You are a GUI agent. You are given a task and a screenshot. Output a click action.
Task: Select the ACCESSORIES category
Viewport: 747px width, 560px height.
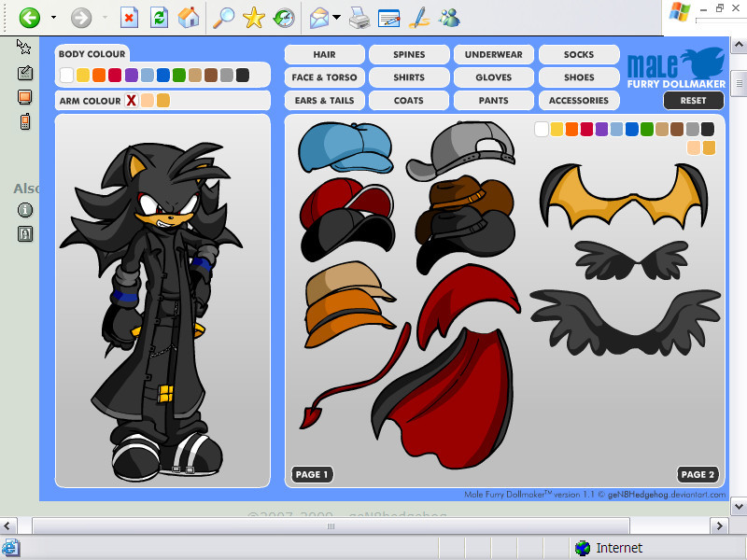pyautogui.click(x=579, y=101)
